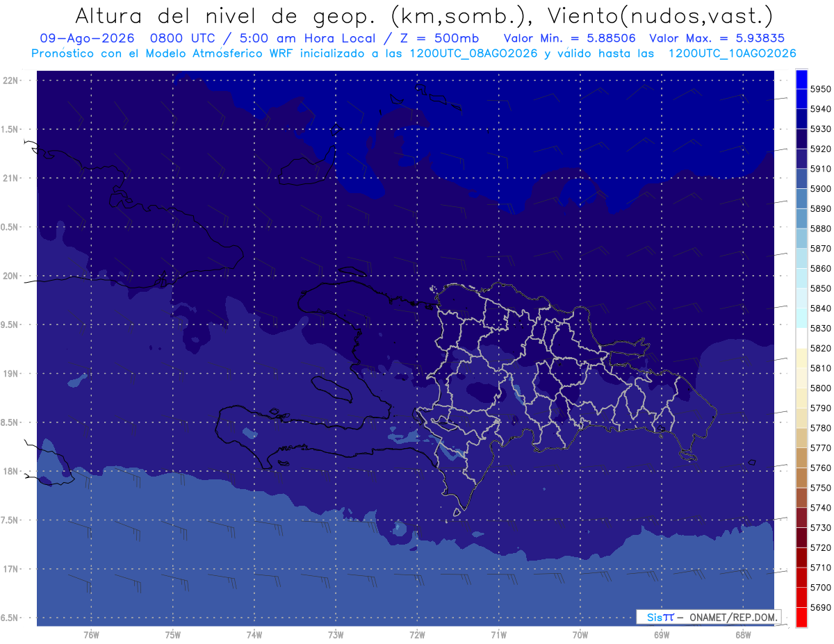Click 'Valor Min. = 5.88506' text

pyautogui.click(x=569, y=38)
